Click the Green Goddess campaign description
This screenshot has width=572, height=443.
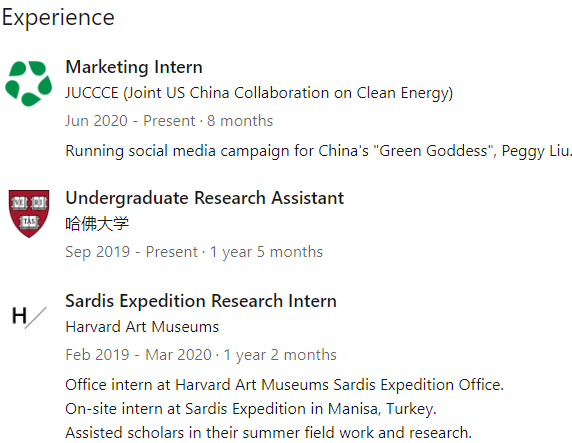click(318, 151)
